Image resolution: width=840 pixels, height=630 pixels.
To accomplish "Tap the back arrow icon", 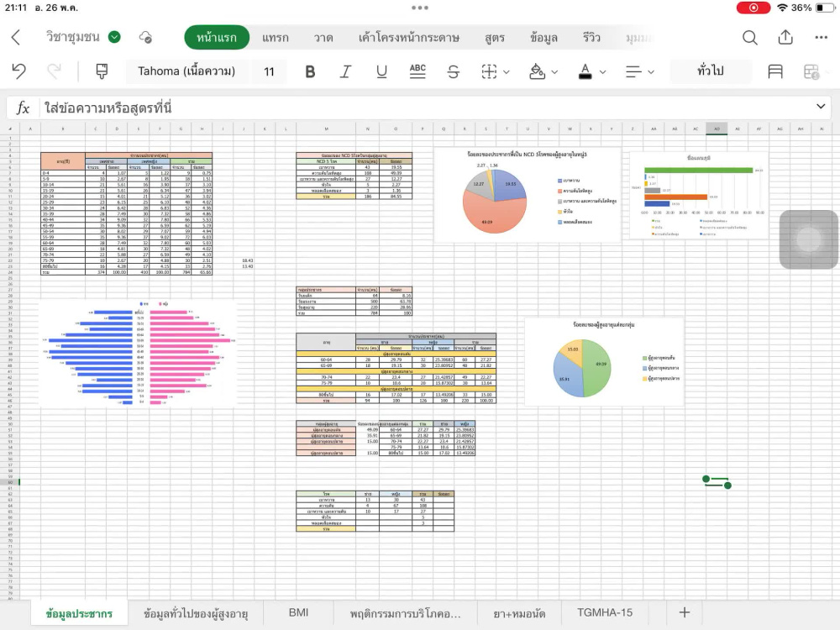I will 15,37.
